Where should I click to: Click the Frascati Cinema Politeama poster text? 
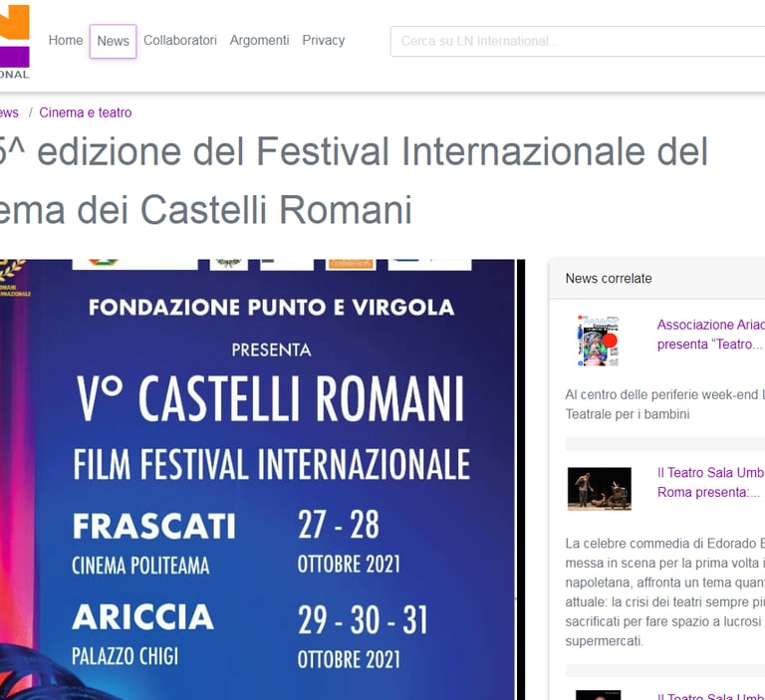click(154, 544)
